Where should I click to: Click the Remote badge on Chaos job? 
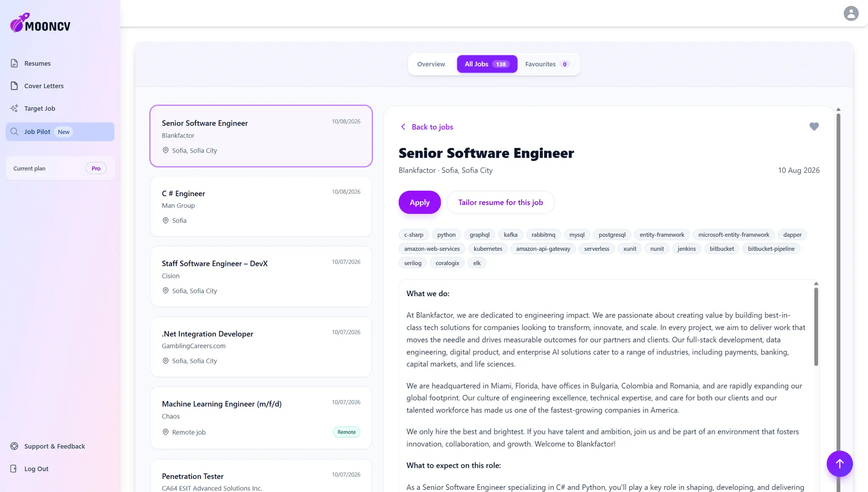coord(346,432)
